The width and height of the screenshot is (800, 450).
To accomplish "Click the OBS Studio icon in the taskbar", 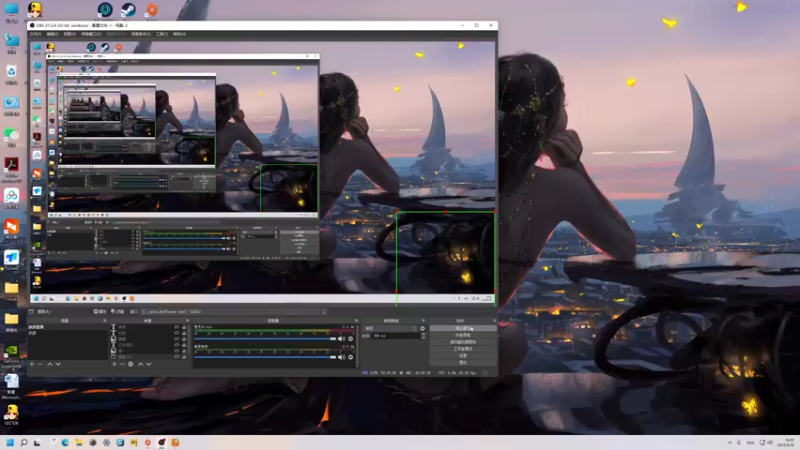I will [161, 442].
